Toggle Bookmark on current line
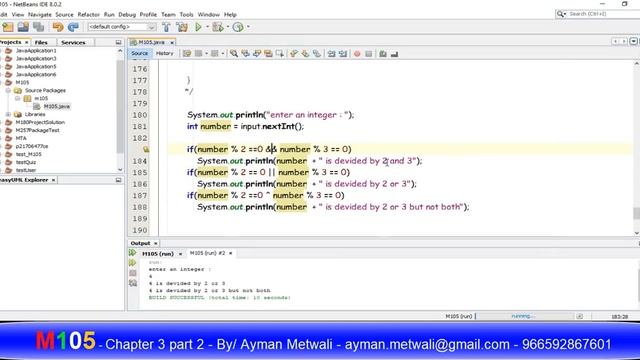The height and width of the screenshot is (360, 640). (316, 54)
